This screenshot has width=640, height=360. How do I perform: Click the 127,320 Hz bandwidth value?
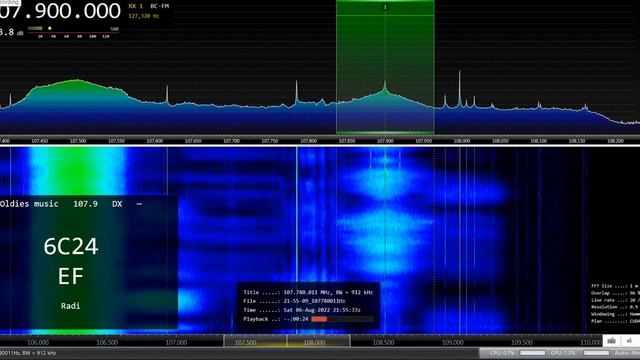(144, 16)
